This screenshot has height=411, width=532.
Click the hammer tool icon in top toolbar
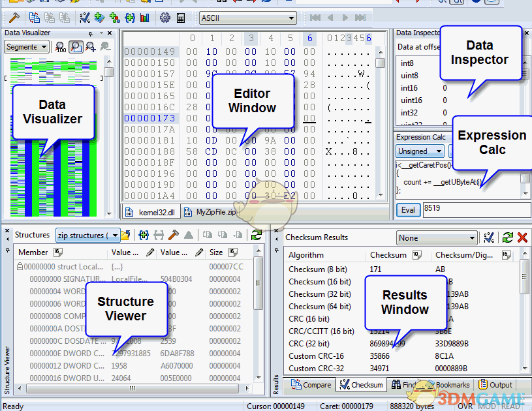click(14, 18)
